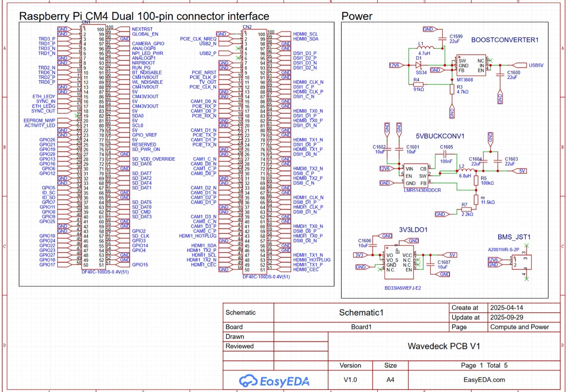
Task: Select the C1600 22uF capacitor symbol
Action: click(500, 74)
